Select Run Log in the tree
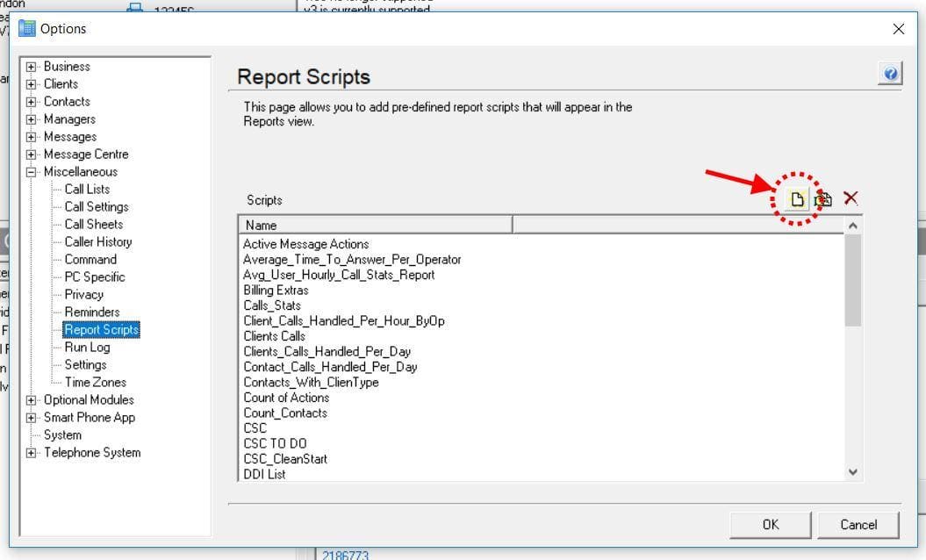The height and width of the screenshot is (560, 926). [x=87, y=348]
